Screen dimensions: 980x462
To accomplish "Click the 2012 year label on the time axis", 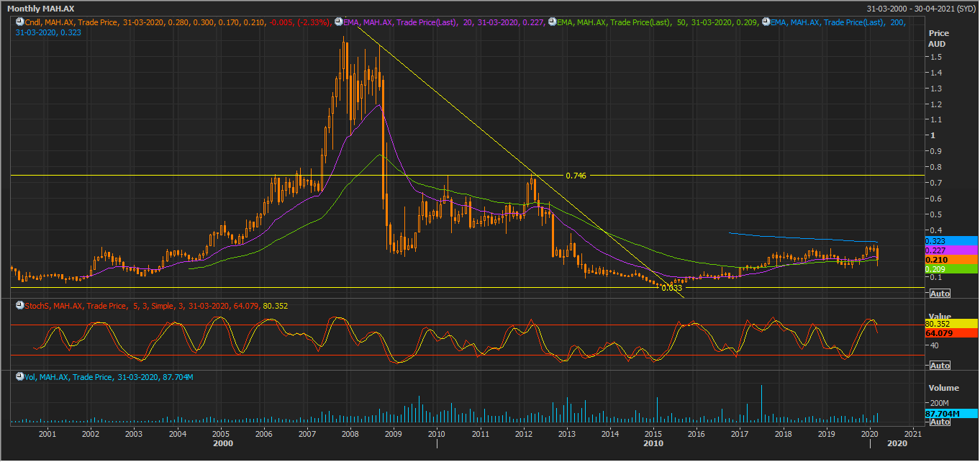I will click(523, 434).
